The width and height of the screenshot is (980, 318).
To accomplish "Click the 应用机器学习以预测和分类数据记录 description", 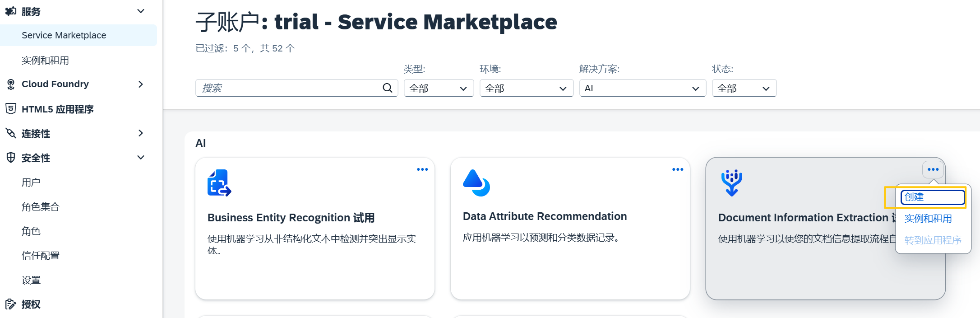I will click(x=541, y=238).
